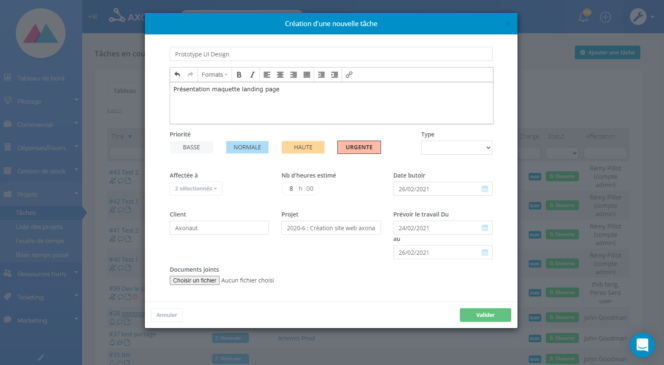
Task: Toggle bold formatting in the description editor
Action: pyautogui.click(x=239, y=75)
